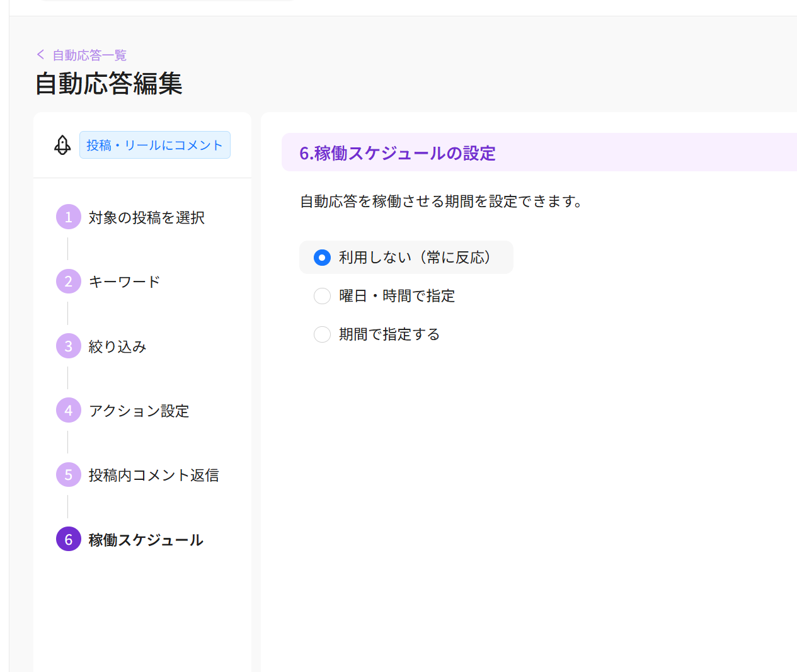Image resolution: width=797 pixels, height=672 pixels.
Task: Click the step 4 number circle
Action: pos(68,411)
